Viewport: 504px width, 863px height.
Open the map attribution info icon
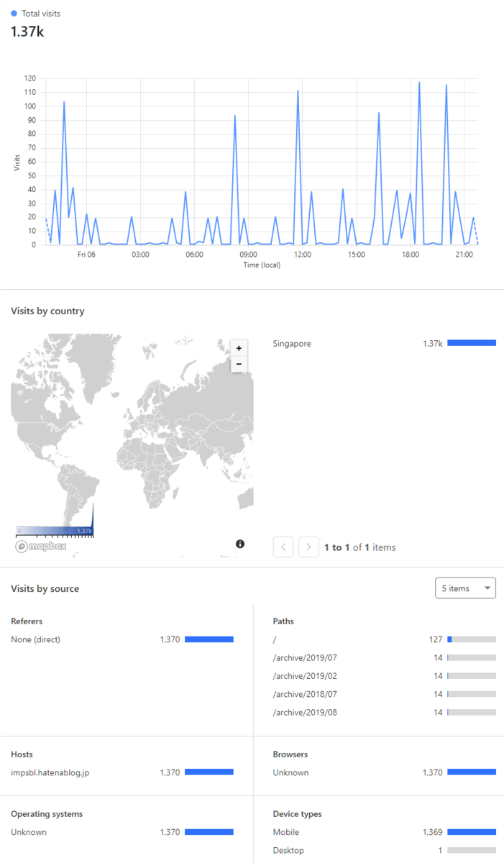pyautogui.click(x=240, y=544)
